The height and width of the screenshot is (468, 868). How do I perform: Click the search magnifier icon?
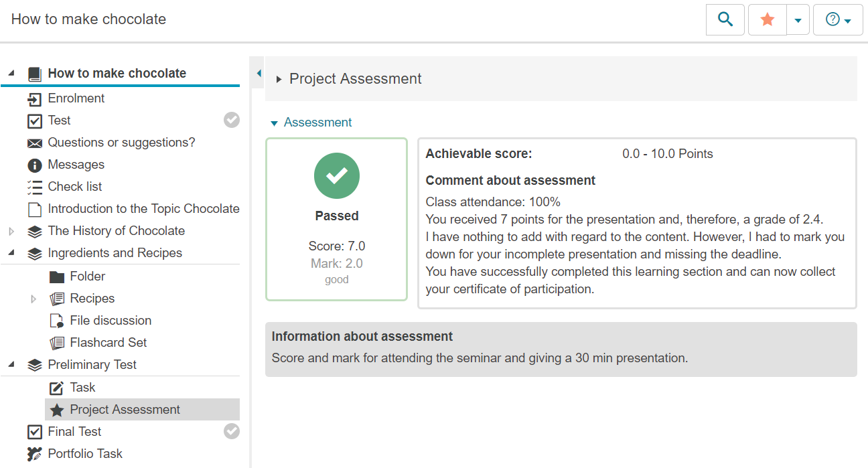[x=725, y=19]
